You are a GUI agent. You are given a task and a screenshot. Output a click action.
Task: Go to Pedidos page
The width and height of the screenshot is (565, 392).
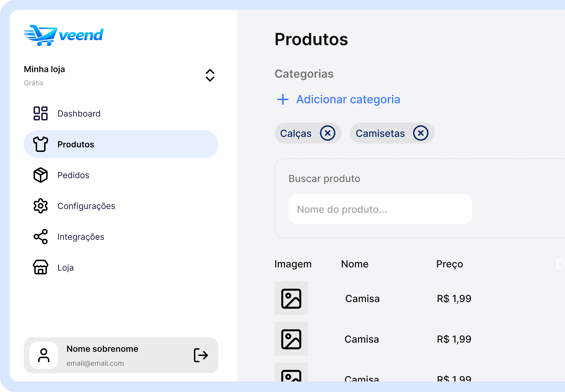coord(73,175)
